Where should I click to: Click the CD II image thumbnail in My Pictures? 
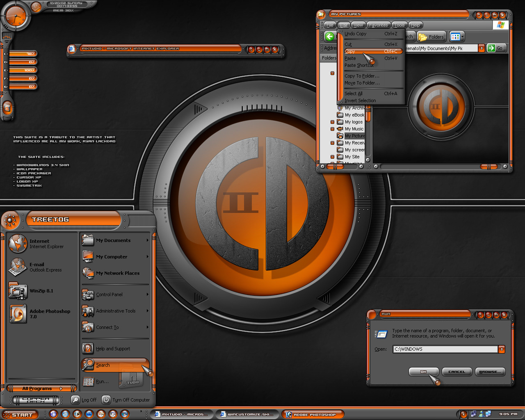coord(441,107)
